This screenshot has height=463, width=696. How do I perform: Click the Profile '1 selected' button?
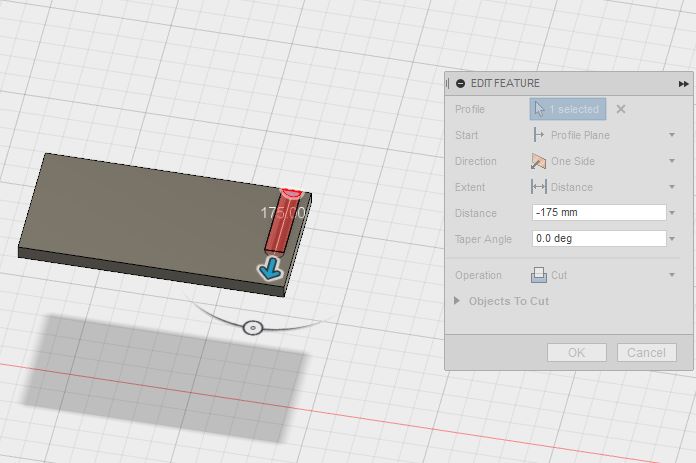pos(568,109)
